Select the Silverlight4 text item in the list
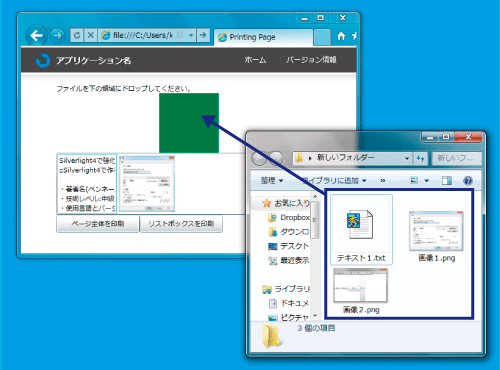Image resolution: width=500 pixels, height=370 pixels. [87, 184]
